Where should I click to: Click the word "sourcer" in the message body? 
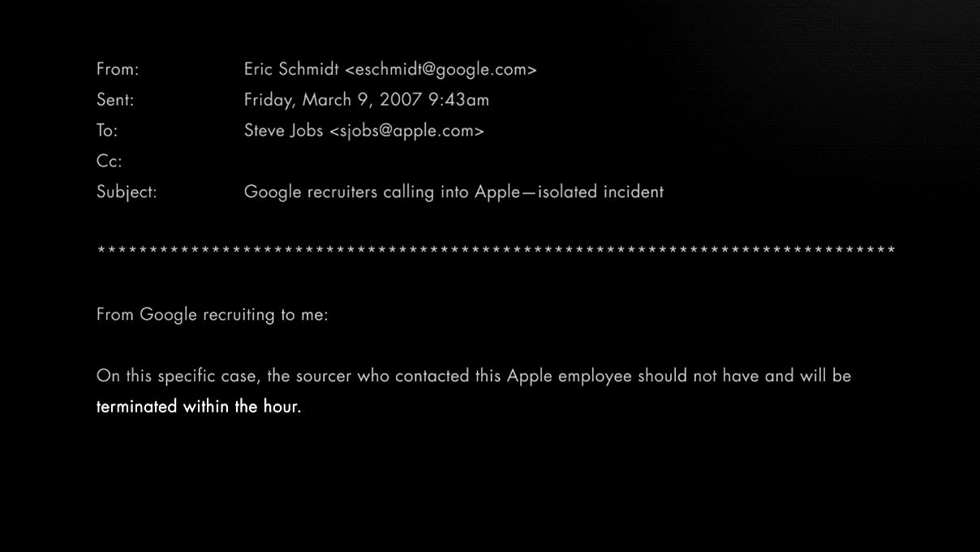click(324, 377)
